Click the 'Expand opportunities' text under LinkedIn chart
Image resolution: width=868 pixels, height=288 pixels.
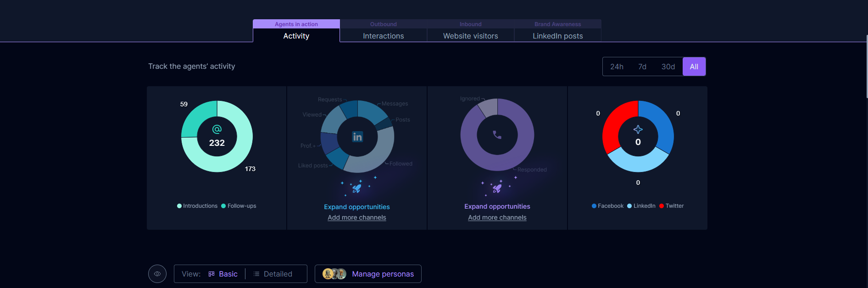coord(357,207)
